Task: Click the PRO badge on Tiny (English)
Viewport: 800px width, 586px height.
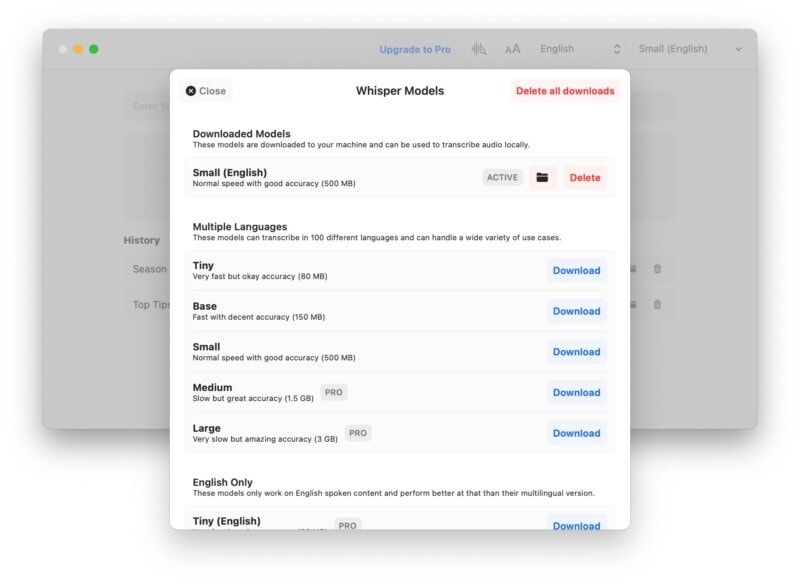Action: click(x=347, y=525)
